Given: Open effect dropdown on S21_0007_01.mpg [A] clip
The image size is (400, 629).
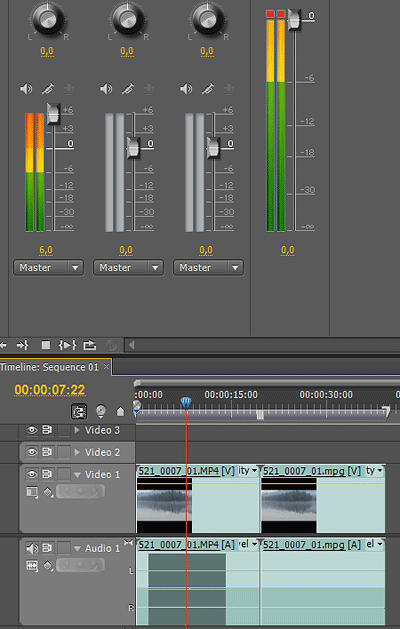Looking at the screenshot, I should (x=375, y=544).
